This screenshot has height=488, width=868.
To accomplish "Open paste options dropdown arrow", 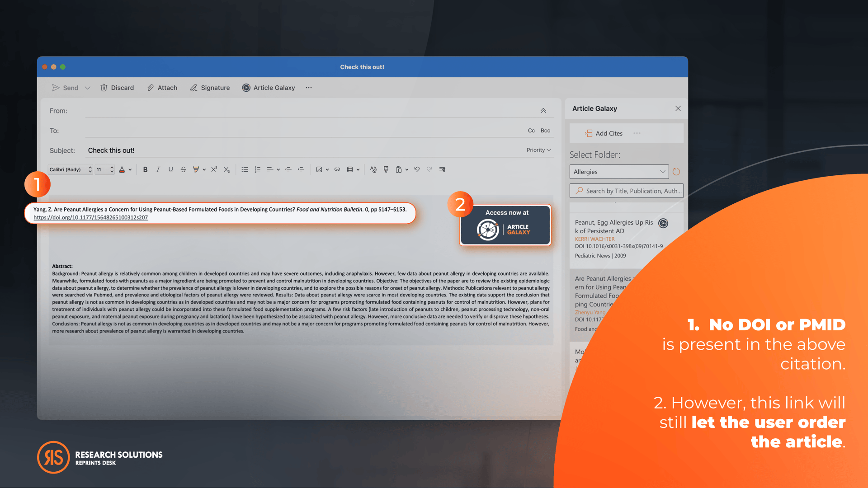I will [x=407, y=170].
